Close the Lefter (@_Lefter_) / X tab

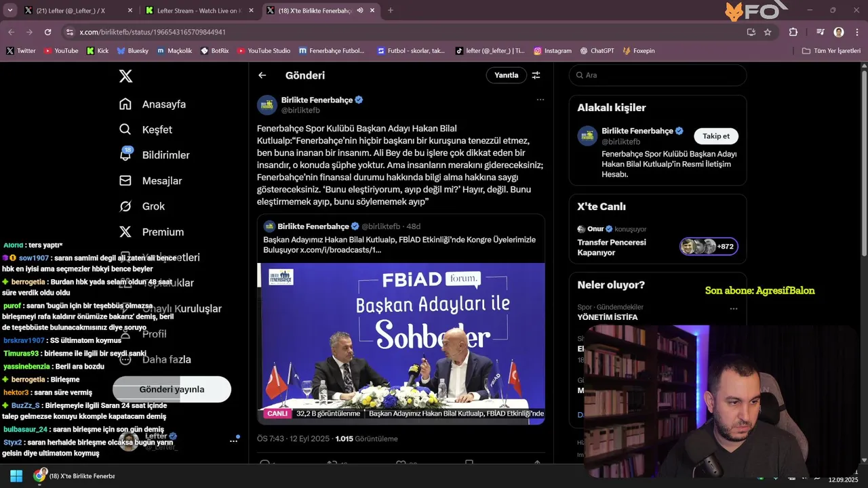(131, 10)
